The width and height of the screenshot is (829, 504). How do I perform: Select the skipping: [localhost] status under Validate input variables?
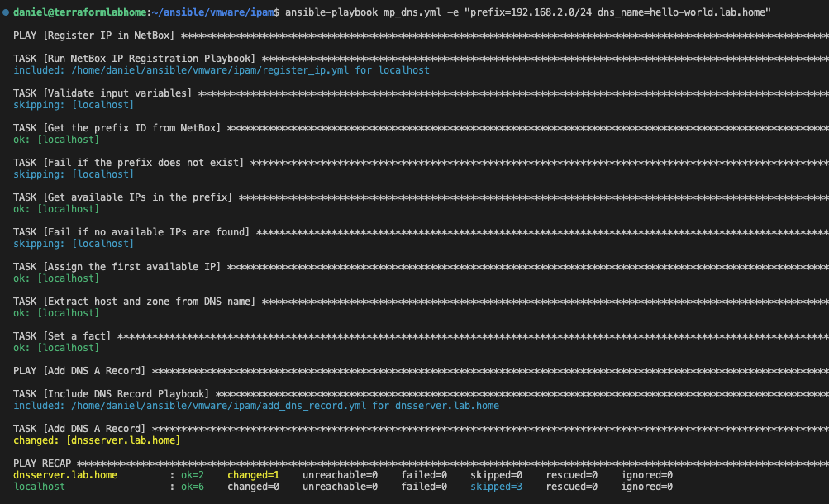73,105
